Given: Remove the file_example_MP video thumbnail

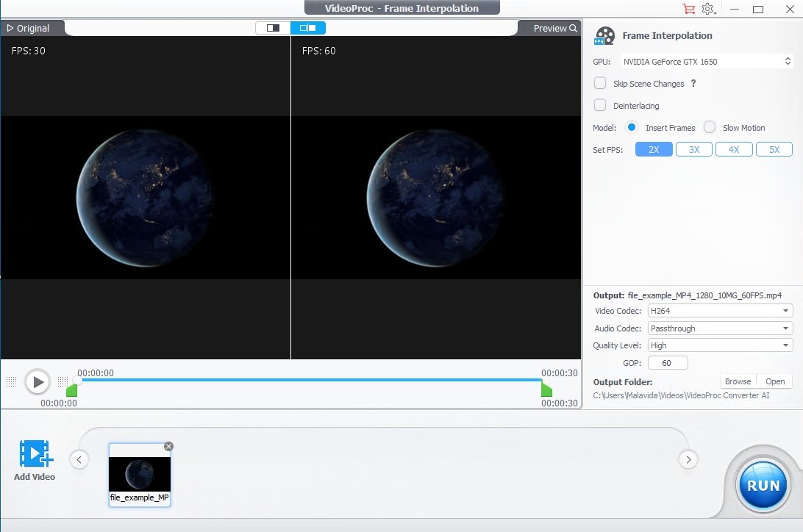Looking at the screenshot, I should [168, 446].
